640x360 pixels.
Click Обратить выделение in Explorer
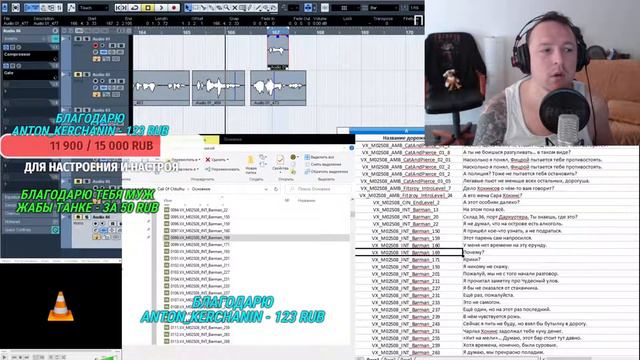[326, 172]
